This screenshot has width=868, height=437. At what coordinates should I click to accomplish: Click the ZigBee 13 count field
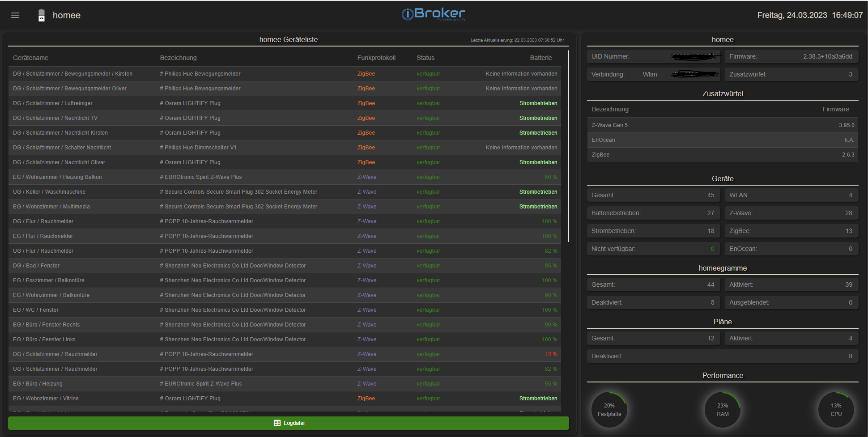coord(791,231)
